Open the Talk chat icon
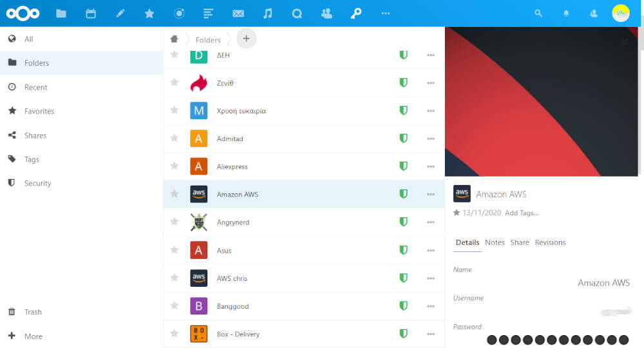The image size is (644, 348). tap(297, 14)
